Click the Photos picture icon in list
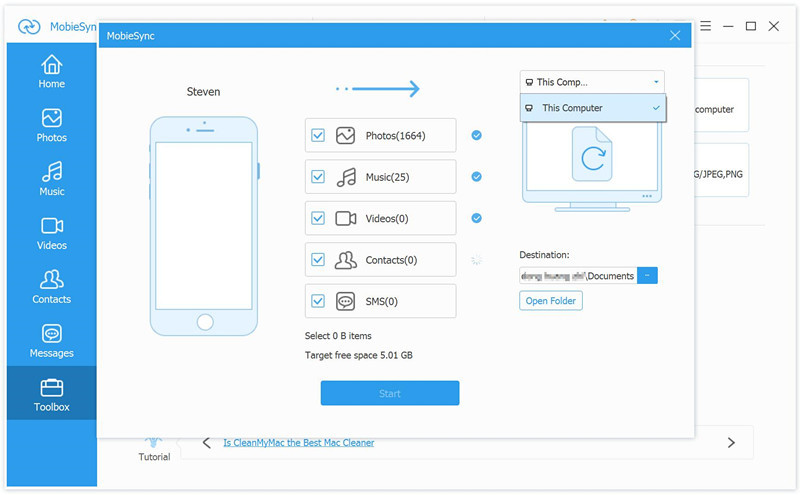This screenshot has height=495, width=800. point(345,135)
